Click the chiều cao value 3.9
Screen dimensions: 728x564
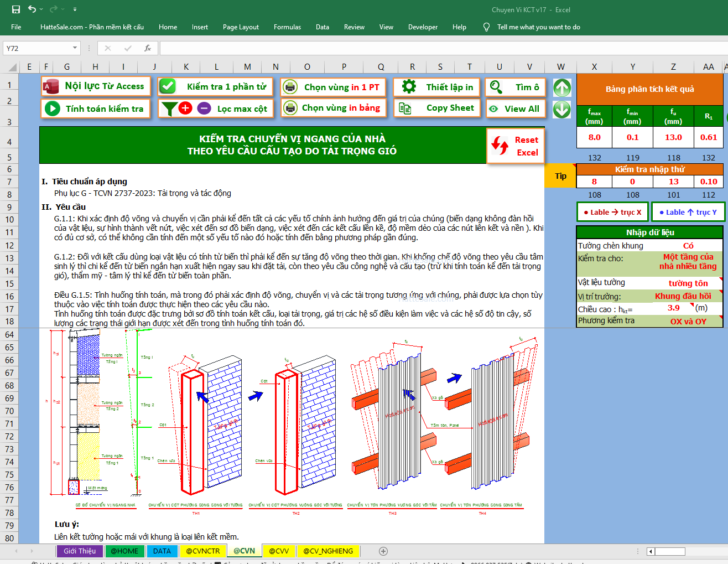[673, 308]
